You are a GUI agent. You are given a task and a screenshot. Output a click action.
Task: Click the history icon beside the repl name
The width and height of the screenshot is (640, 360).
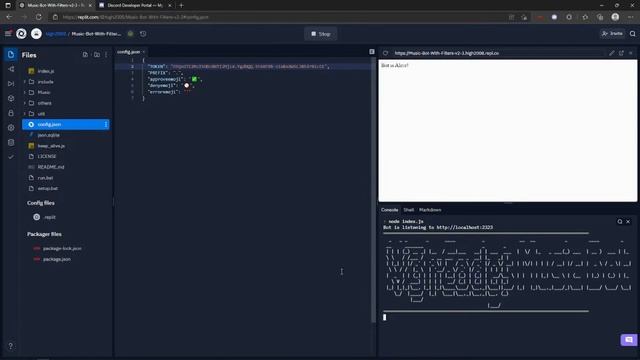143,34
